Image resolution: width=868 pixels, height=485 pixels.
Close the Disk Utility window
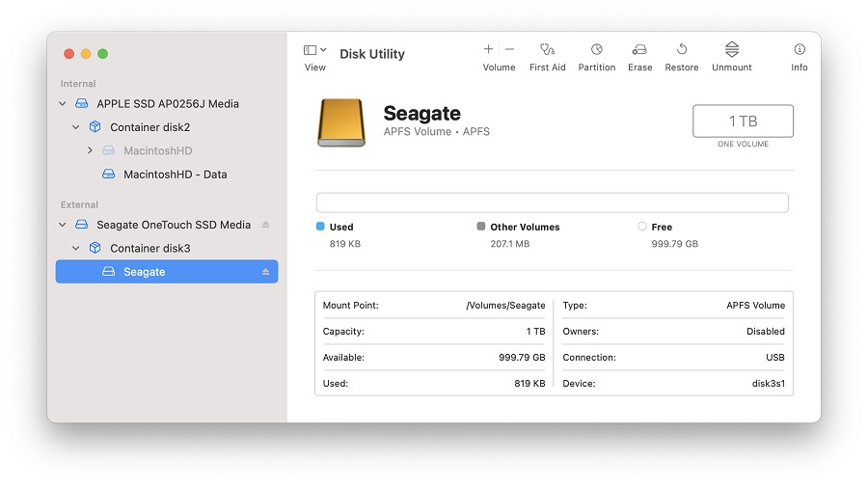pos(68,54)
